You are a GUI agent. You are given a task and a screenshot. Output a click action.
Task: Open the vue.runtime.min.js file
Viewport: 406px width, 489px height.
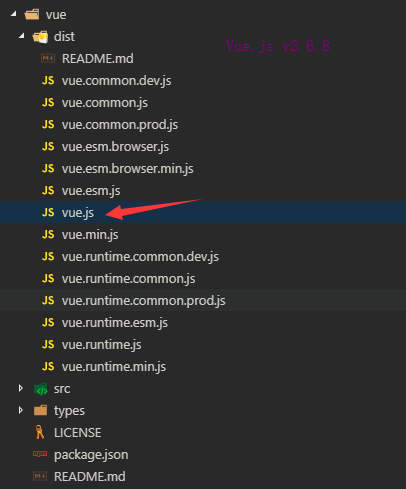(114, 367)
